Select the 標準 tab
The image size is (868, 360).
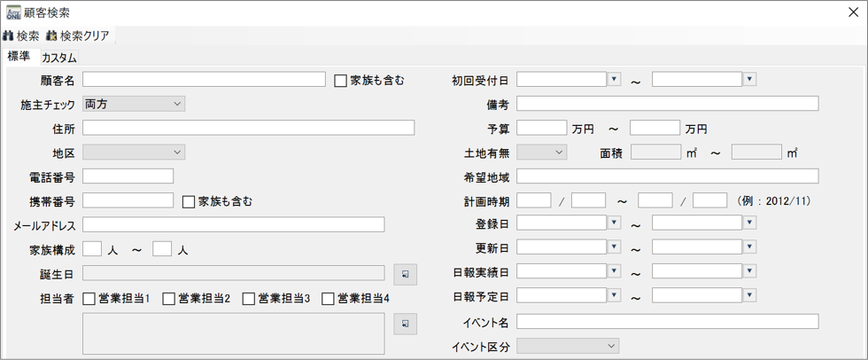(22, 57)
